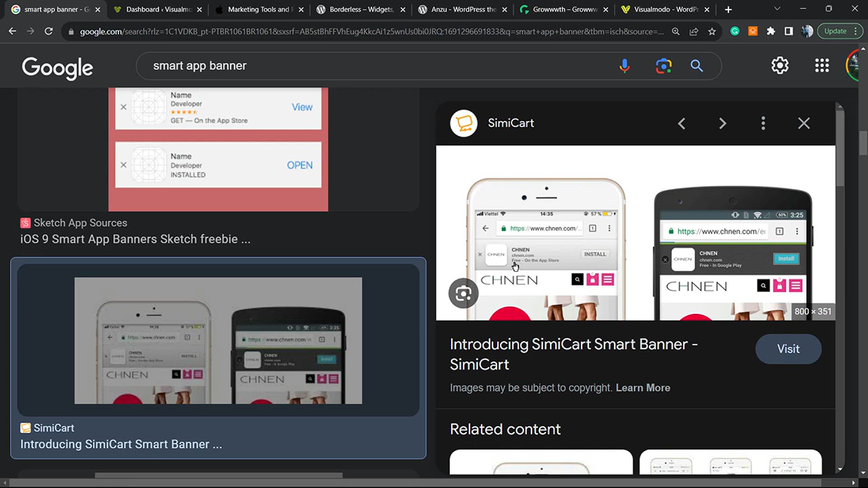Open the Chrome profile avatar
This screenshot has width=868, height=488.
click(x=807, y=31)
